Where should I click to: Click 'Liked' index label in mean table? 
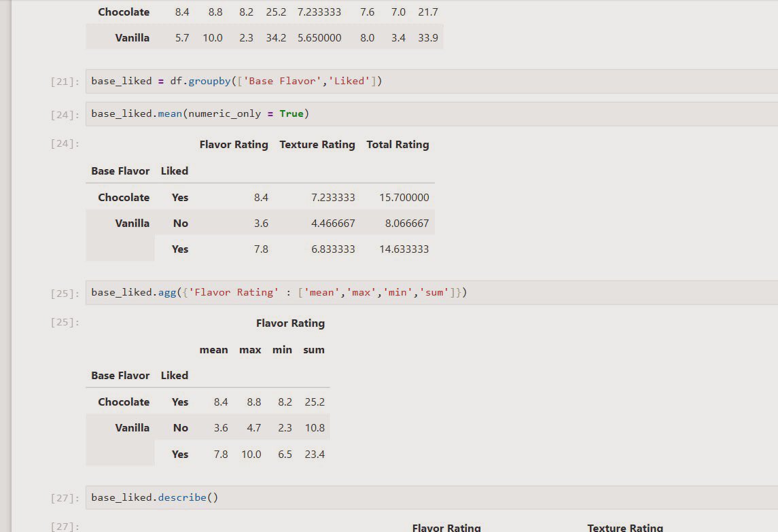pos(174,171)
